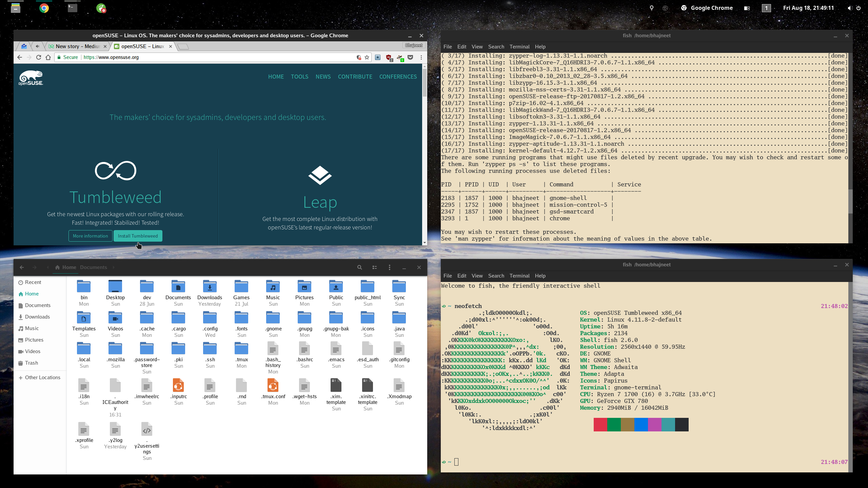868x488 pixels.
Task: Click the TOOLS menu item on openSUSE site
Action: [x=299, y=76]
